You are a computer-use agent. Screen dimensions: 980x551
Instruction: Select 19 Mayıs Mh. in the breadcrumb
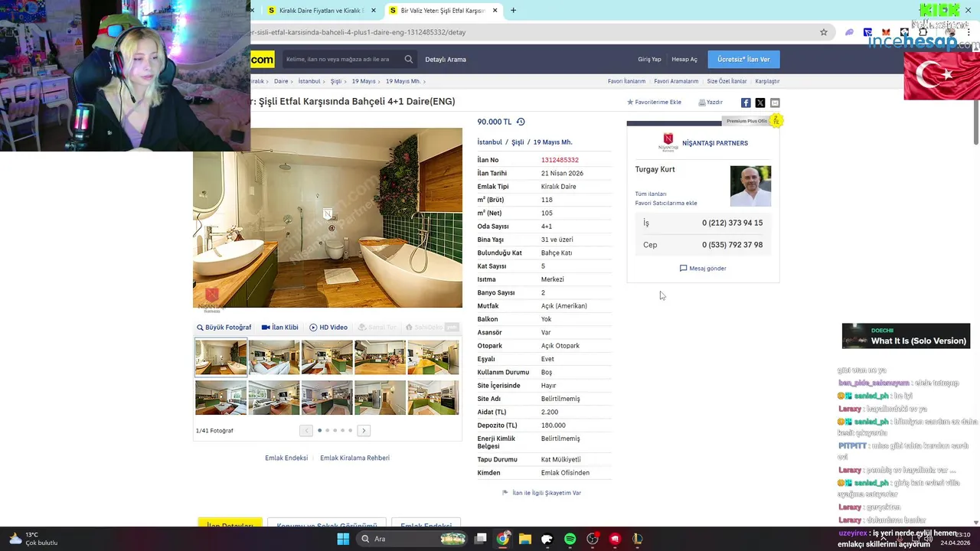pyautogui.click(x=403, y=81)
